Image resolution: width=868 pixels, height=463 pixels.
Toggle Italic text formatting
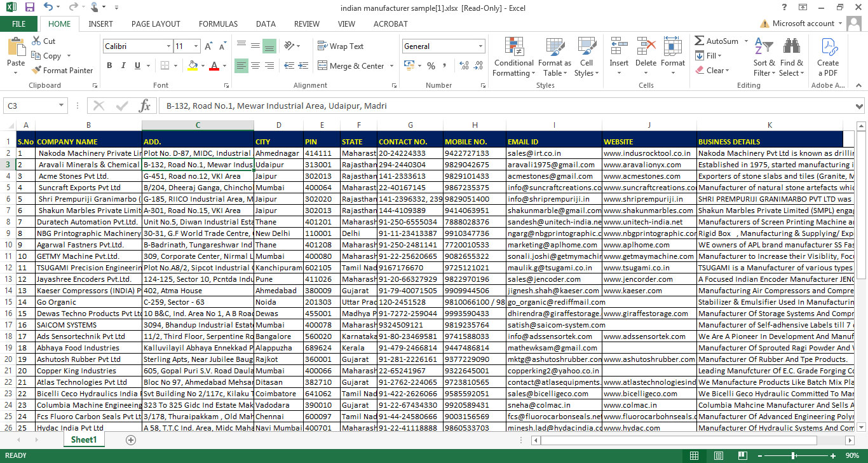click(123, 66)
